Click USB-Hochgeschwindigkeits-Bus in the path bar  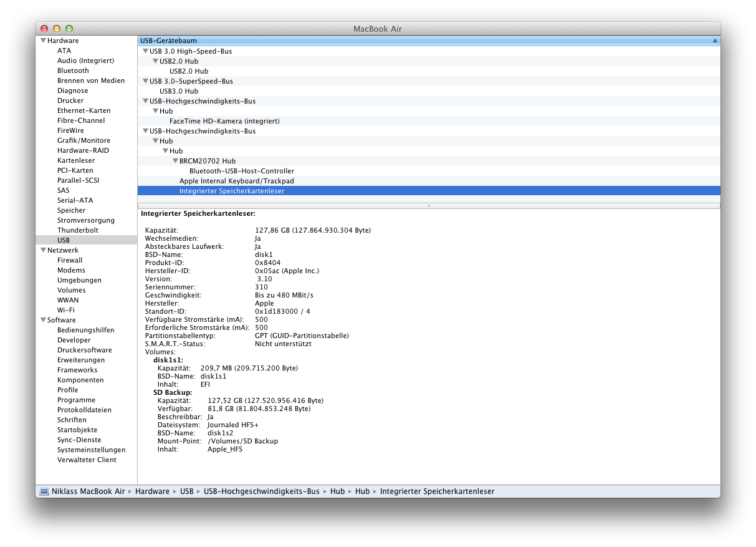(x=261, y=491)
